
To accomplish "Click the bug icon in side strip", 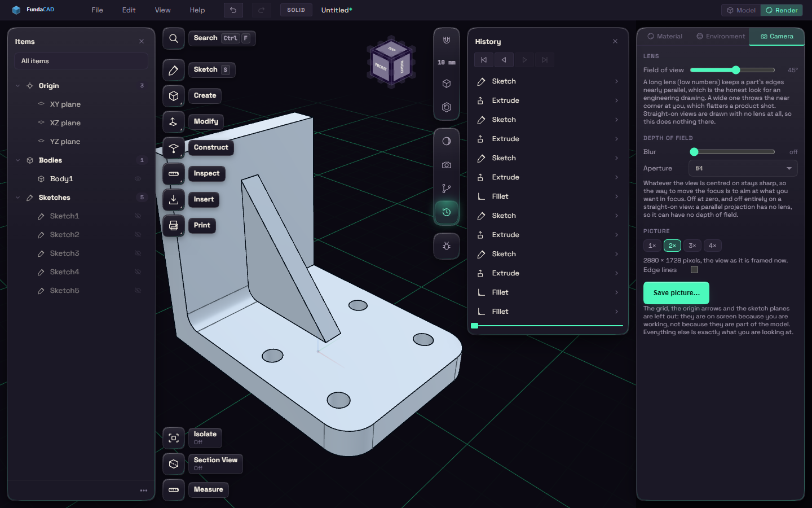I will [x=447, y=246].
